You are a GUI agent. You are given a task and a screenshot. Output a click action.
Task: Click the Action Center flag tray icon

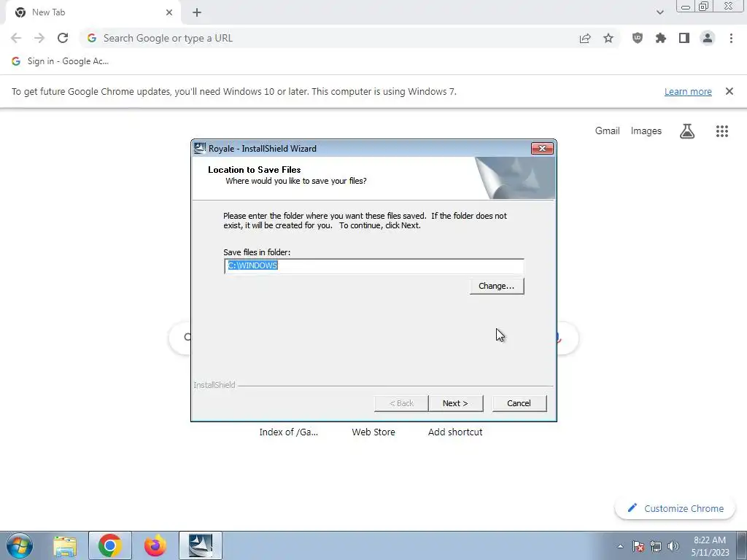point(638,546)
